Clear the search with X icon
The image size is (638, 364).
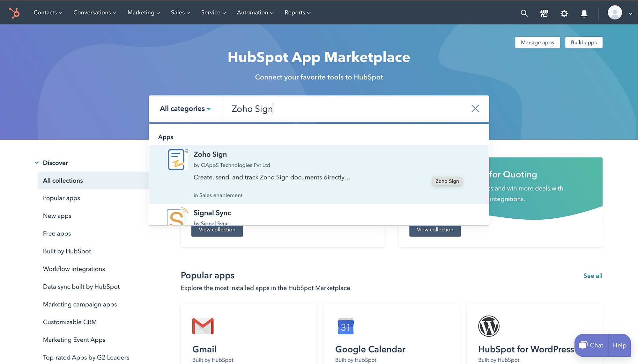475,108
